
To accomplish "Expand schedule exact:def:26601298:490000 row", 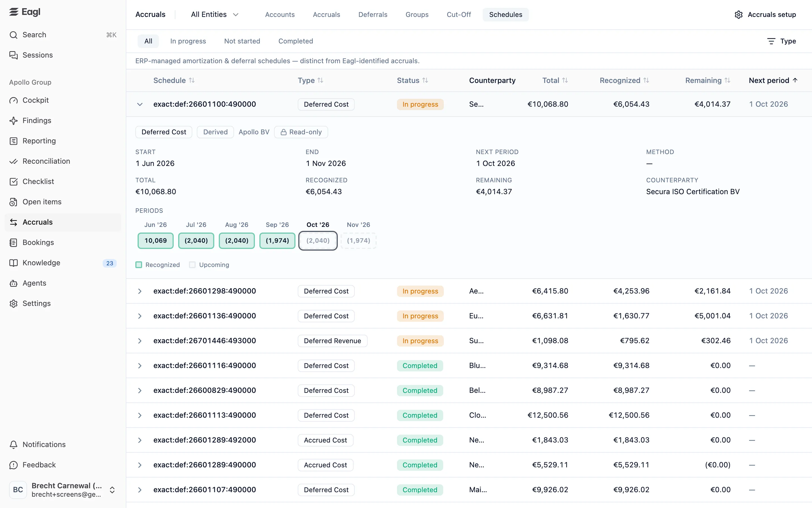I will [x=140, y=291].
